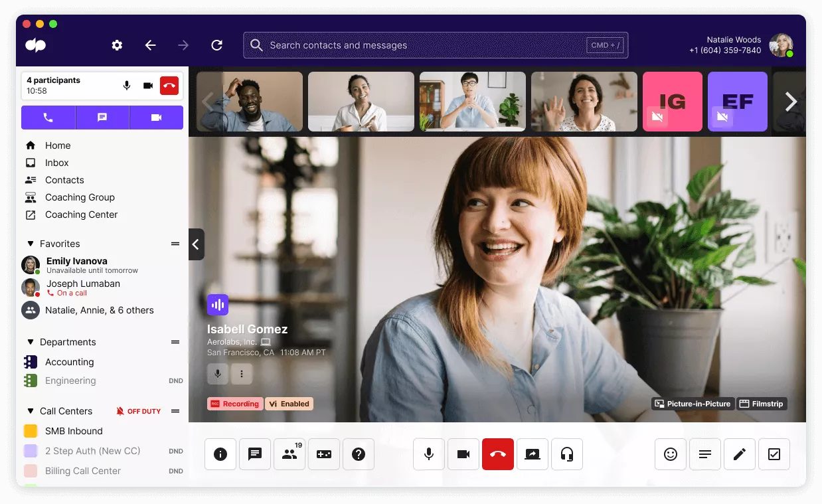End the call with the red hang-up button
The width and height of the screenshot is (822, 504).
tap(498, 454)
